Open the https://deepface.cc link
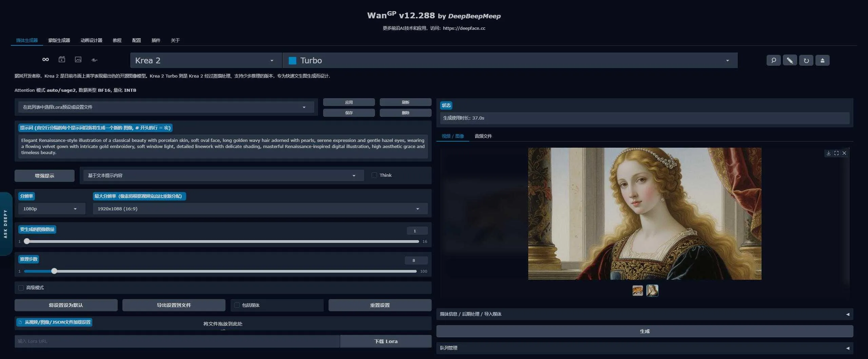Screen dimensions: 868x359 click(x=464, y=28)
